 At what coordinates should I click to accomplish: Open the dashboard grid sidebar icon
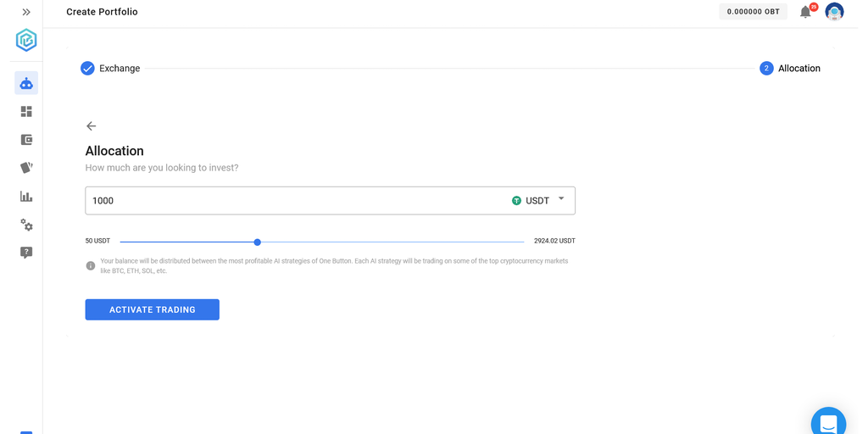tap(26, 111)
